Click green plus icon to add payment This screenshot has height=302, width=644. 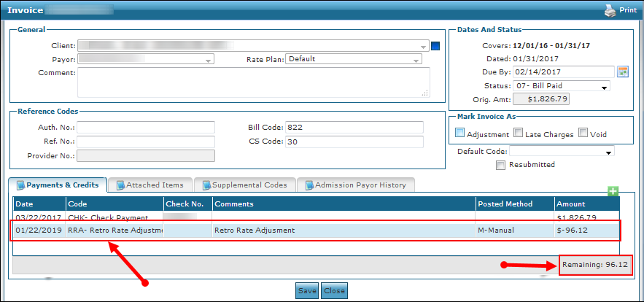click(x=613, y=191)
